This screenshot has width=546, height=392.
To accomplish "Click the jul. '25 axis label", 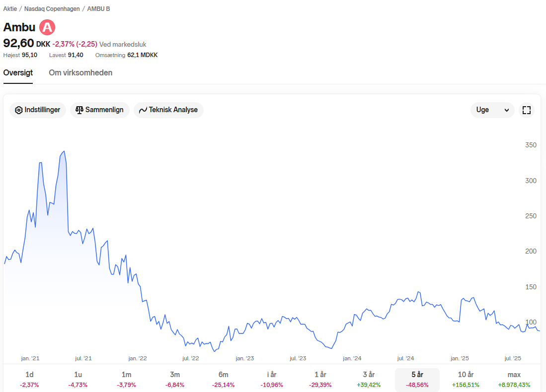I will 513,358.
